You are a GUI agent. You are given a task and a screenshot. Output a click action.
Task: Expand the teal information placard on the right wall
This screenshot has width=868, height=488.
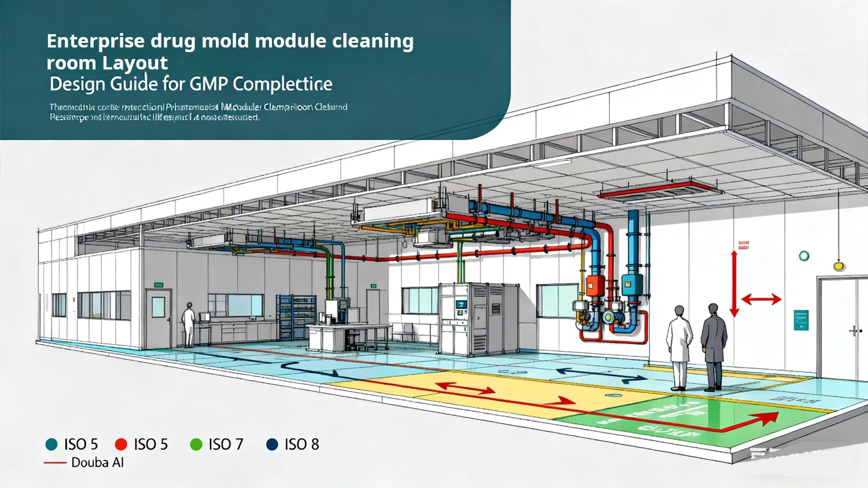coord(800,319)
